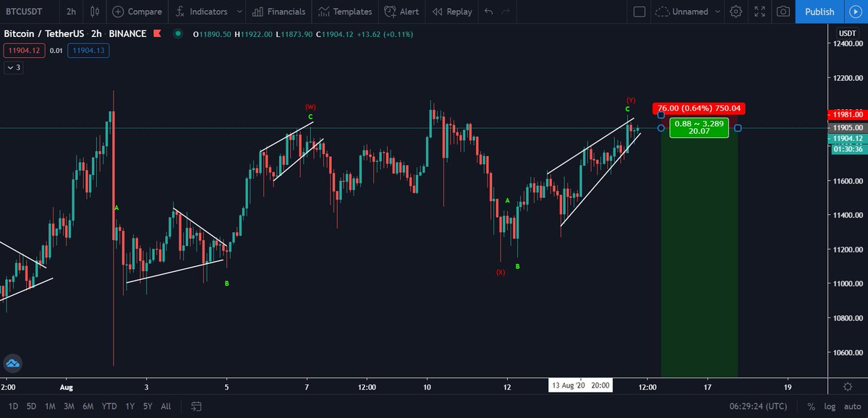Open the candlestick chart style selector

coord(95,12)
